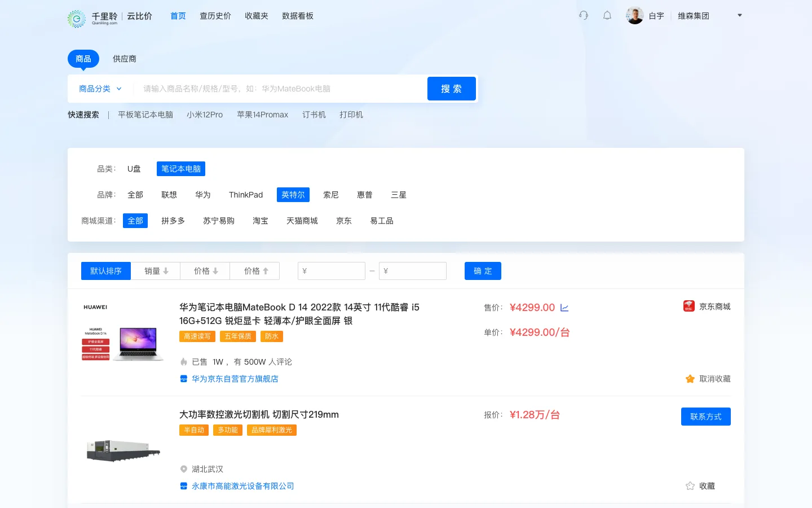Select U盘 category filter
812x508 pixels.
click(134, 169)
